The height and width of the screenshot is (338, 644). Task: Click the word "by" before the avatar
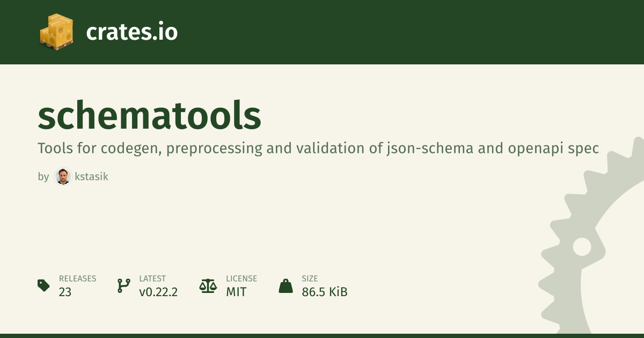[x=43, y=177]
